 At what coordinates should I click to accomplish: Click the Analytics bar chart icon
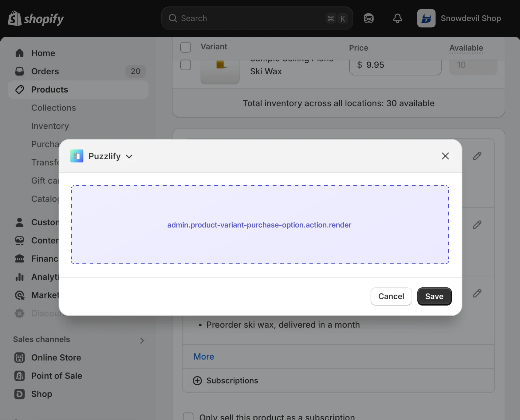point(20,277)
